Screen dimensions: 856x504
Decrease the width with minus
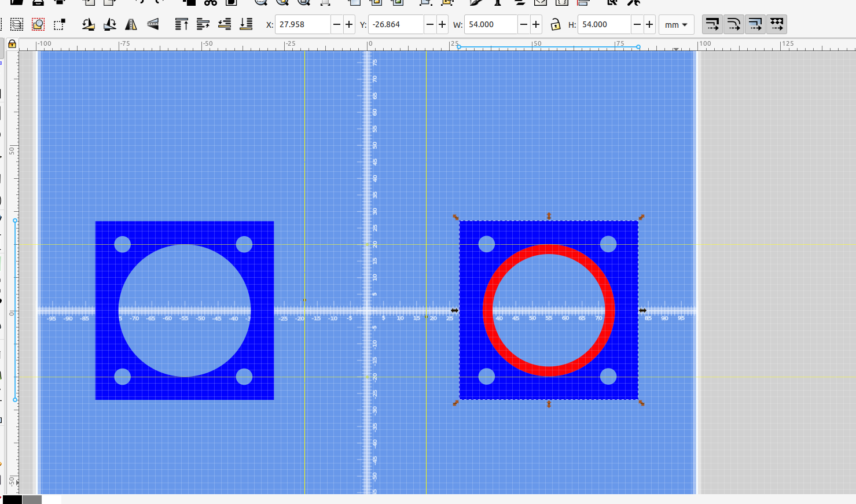[524, 24]
